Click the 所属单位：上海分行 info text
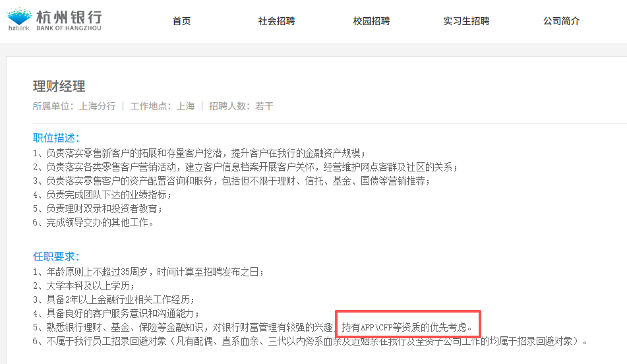Viewport: 627px width, 364px height. [75, 106]
